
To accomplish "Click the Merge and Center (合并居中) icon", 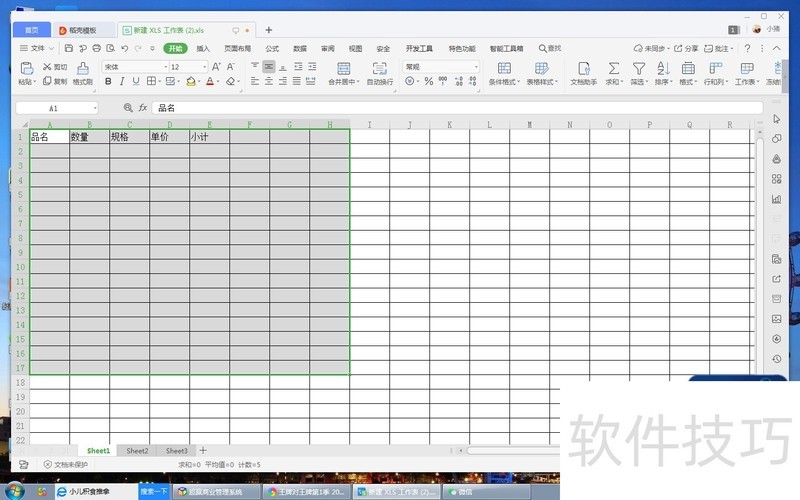I will 344,68.
